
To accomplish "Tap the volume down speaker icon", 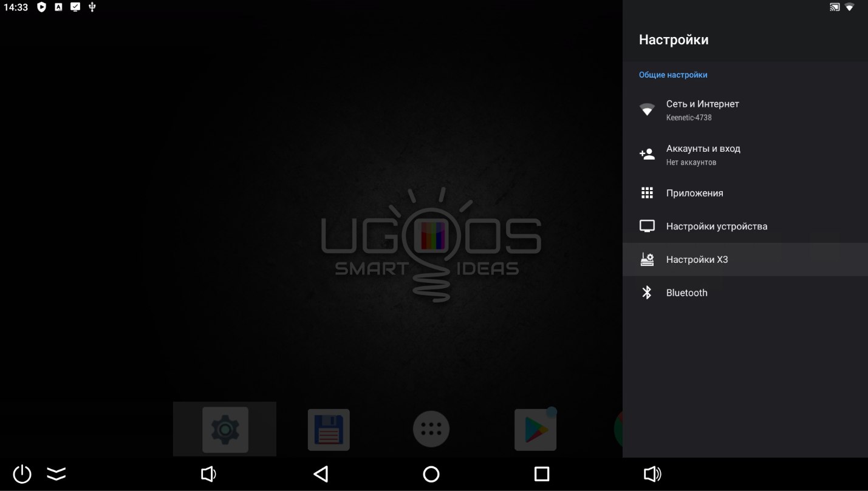I will (x=208, y=474).
